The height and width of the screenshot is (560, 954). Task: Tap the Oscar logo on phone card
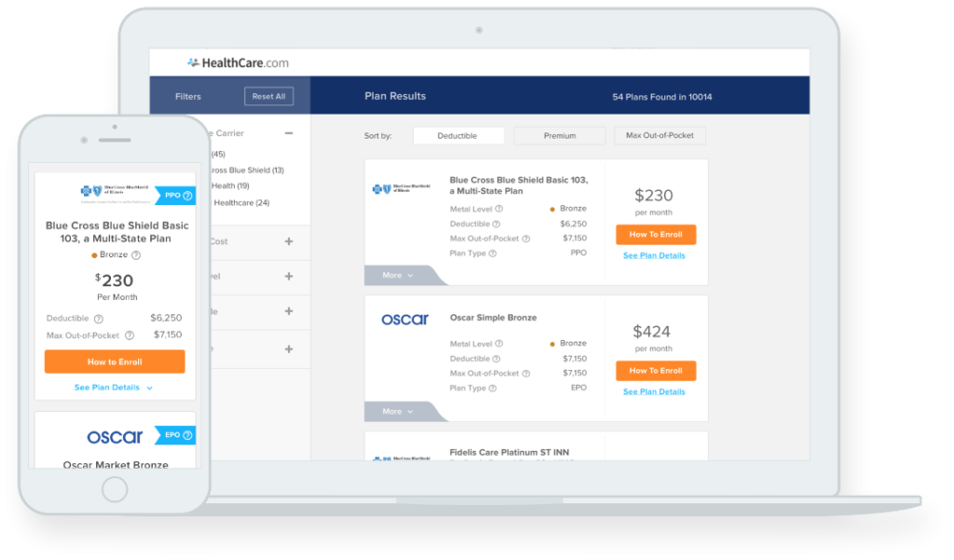pyautogui.click(x=115, y=436)
